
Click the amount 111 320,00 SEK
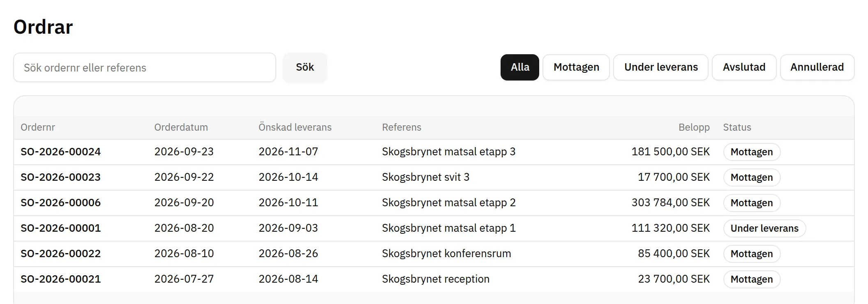click(x=671, y=228)
